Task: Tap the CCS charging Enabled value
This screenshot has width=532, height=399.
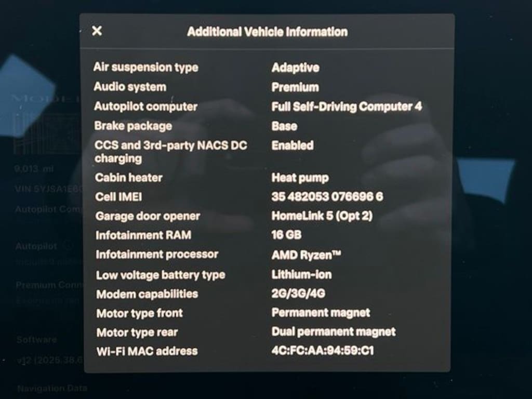Action: coord(292,145)
